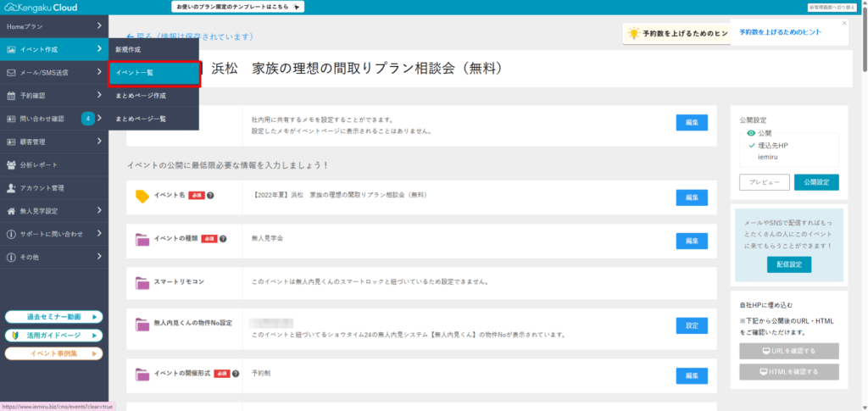Select まとめページ作成 in the submenu
Screen dimensions: 868x411
click(x=153, y=97)
